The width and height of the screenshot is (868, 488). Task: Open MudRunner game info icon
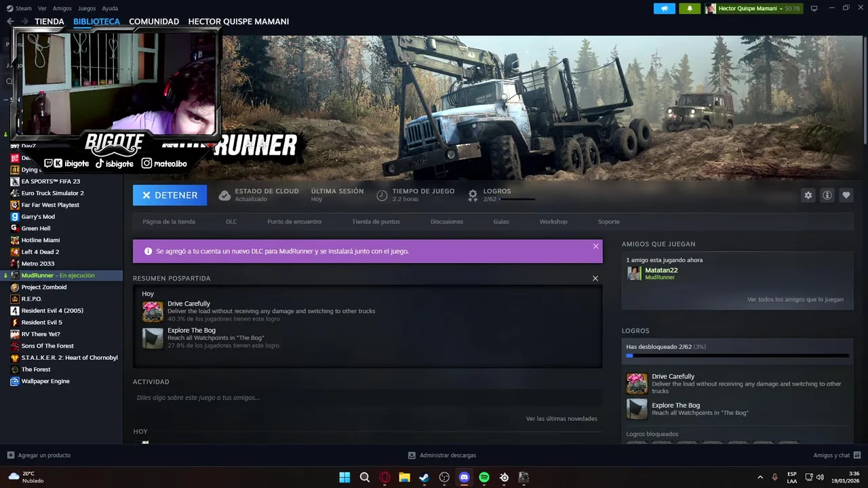(827, 195)
